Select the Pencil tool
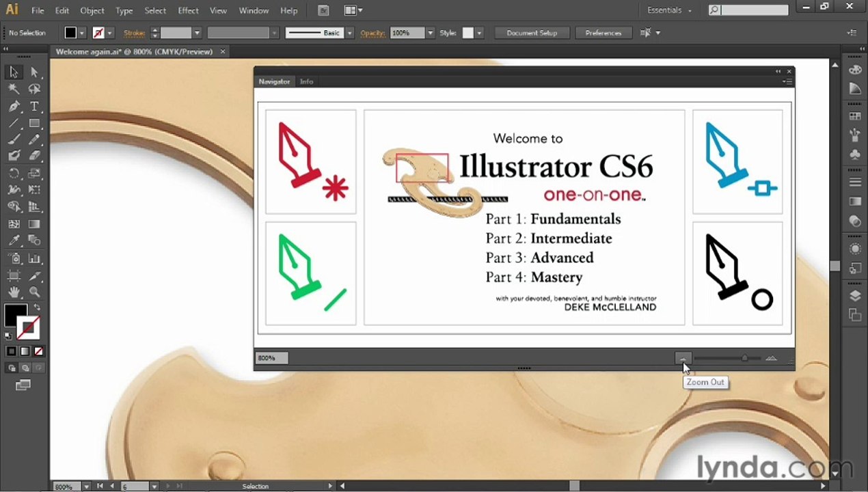Viewport: 868px width, 492px height. click(34, 139)
